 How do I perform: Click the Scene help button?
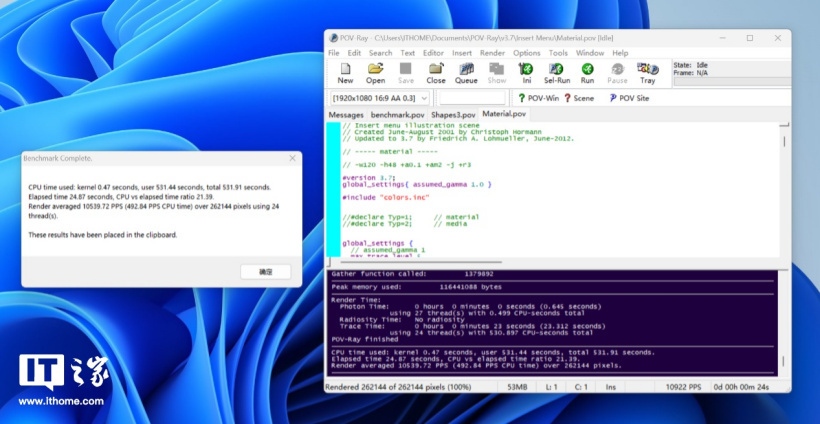(579, 98)
